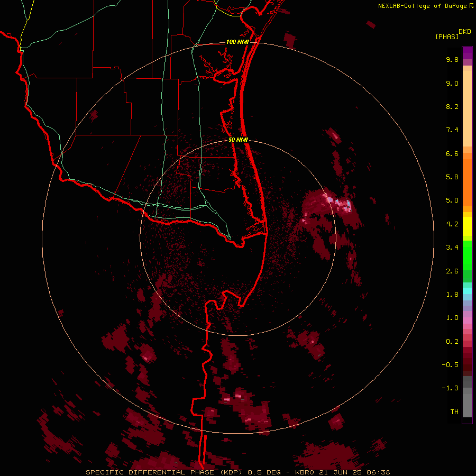Click the 5.8 scale label

tap(452, 177)
